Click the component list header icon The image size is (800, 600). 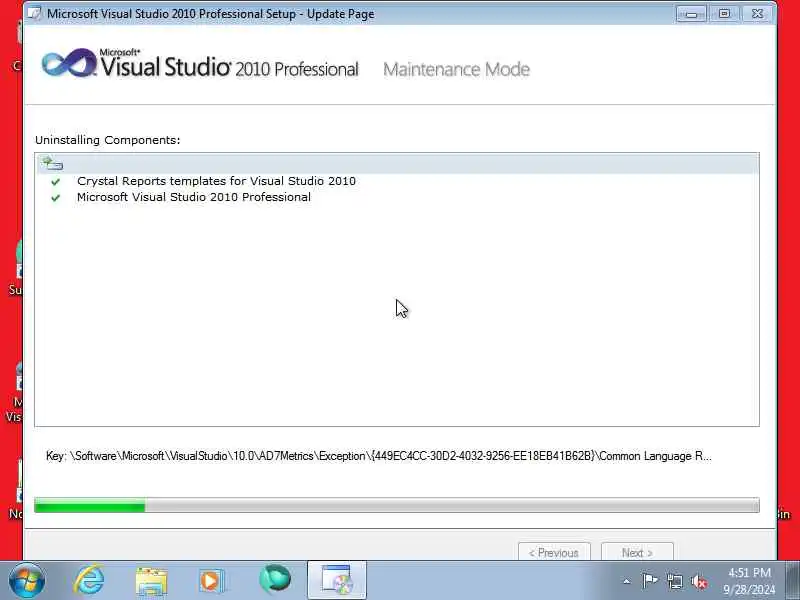(x=52, y=163)
